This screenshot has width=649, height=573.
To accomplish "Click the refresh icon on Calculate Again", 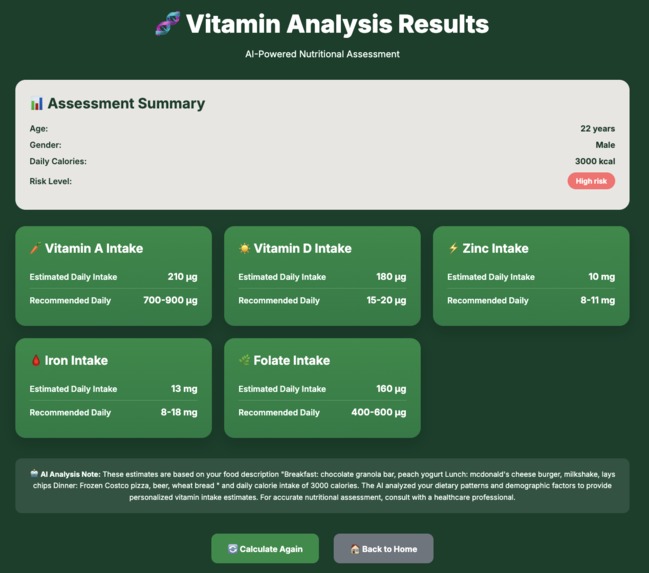I will [233, 549].
